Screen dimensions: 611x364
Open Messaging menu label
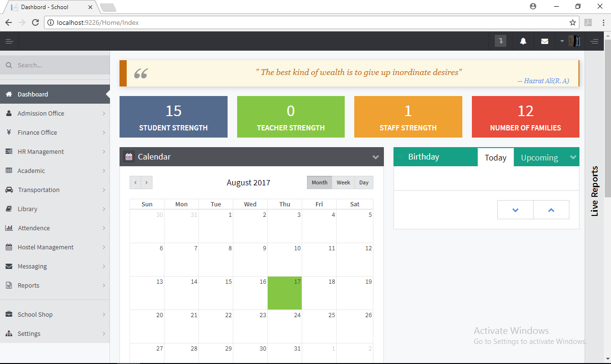click(32, 266)
